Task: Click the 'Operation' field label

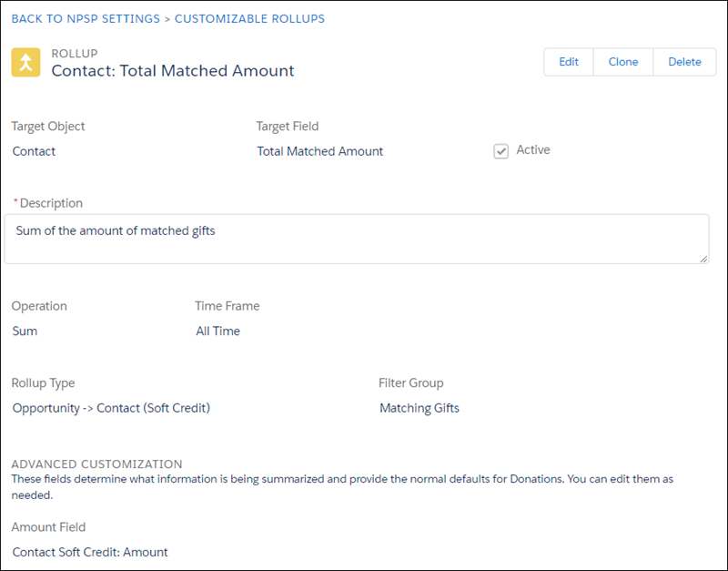Action: pos(39,306)
